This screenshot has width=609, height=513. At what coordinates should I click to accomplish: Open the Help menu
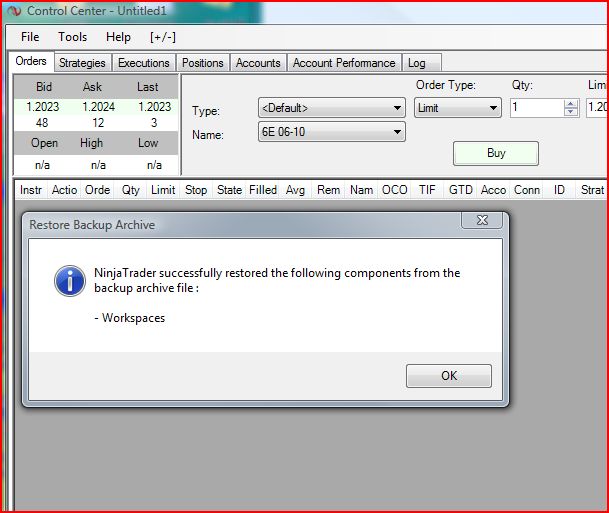pos(118,37)
